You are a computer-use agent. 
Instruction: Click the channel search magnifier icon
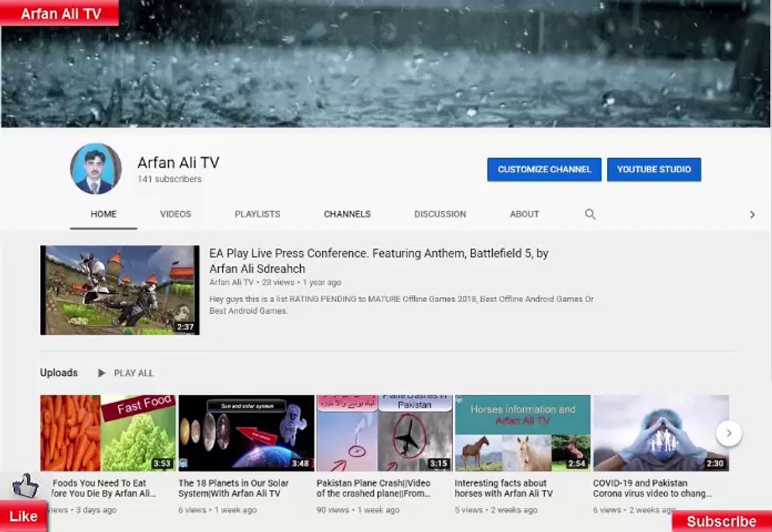point(590,214)
